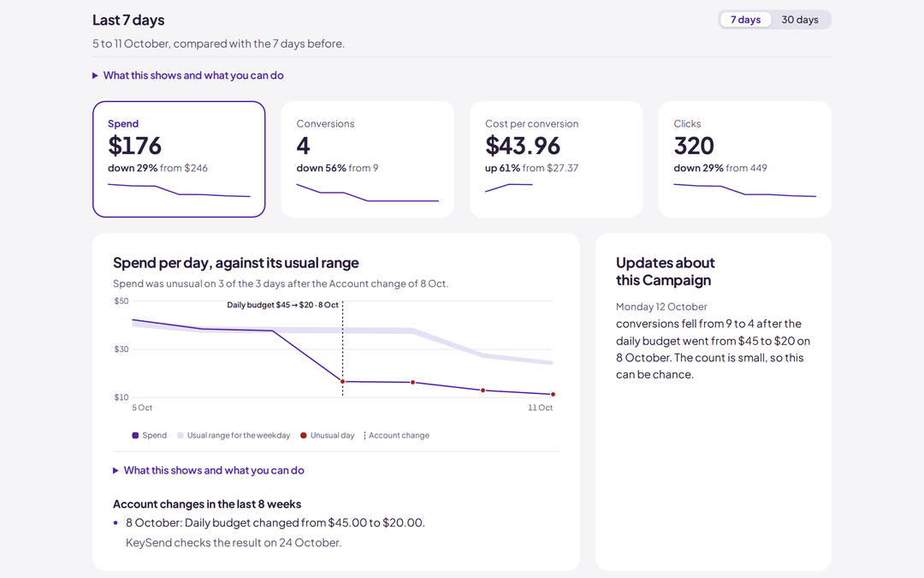Switch to the 30 days view
The height and width of the screenshot is (578, 924).
(x=800, y=20)
